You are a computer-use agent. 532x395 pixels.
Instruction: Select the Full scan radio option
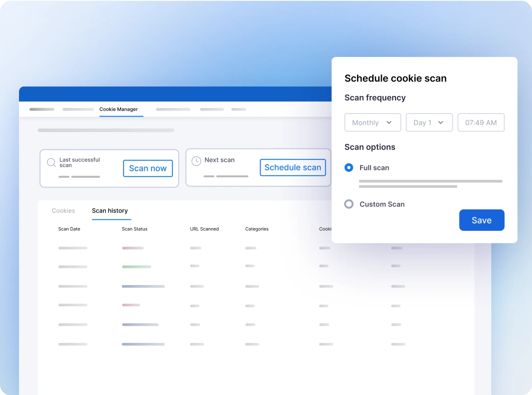point(349,168)
